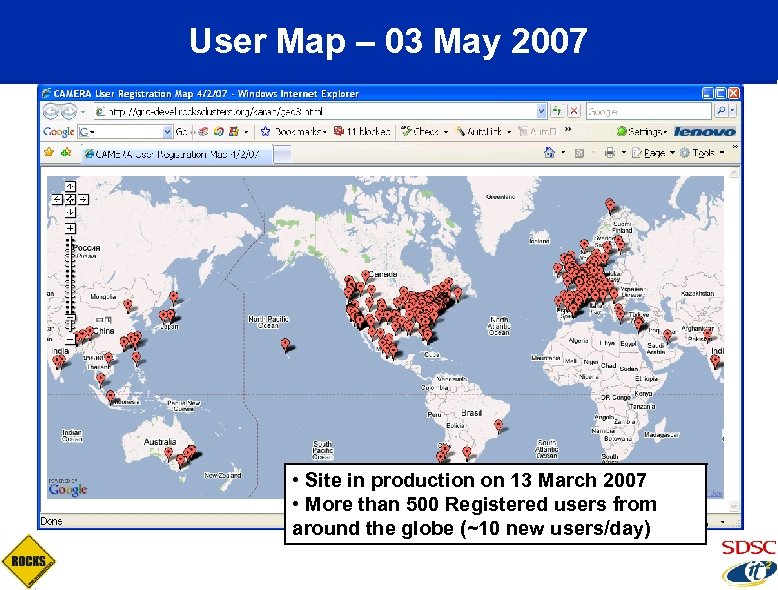Open the spell Check toolbar button
Viewport: 778px width, 590px height.
tap(424, 131)
